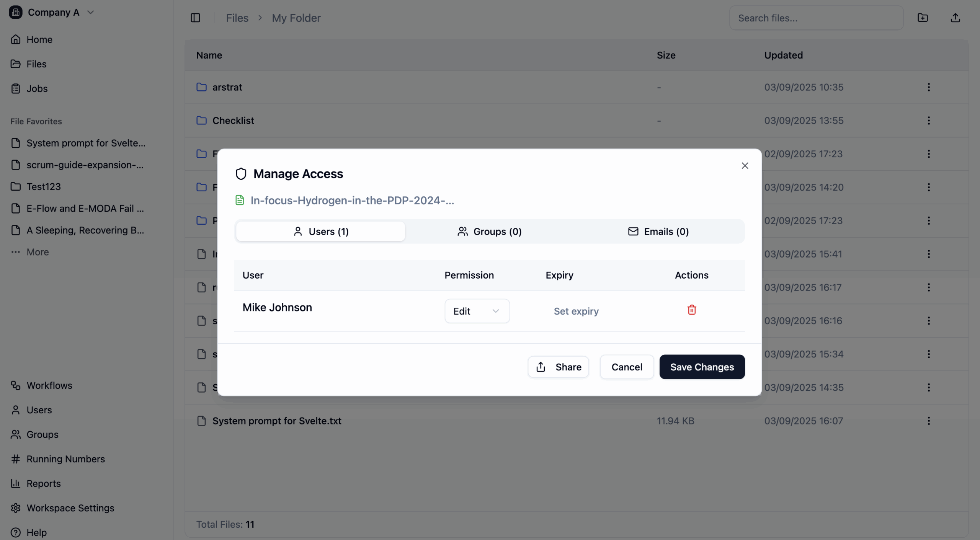Screen dimensions: 980x540
Task: Expand More under File Favorites
Action: click(x=38, y=252)
